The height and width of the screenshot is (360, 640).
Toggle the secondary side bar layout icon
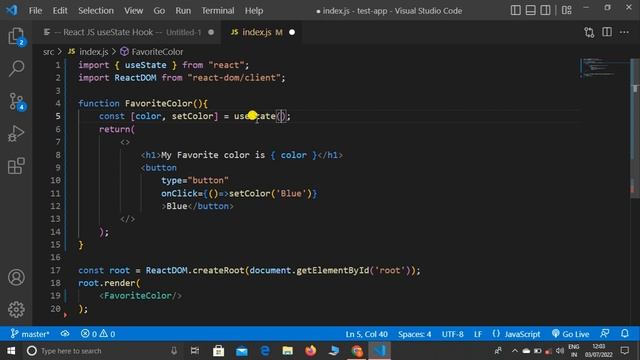pos(545,10)
